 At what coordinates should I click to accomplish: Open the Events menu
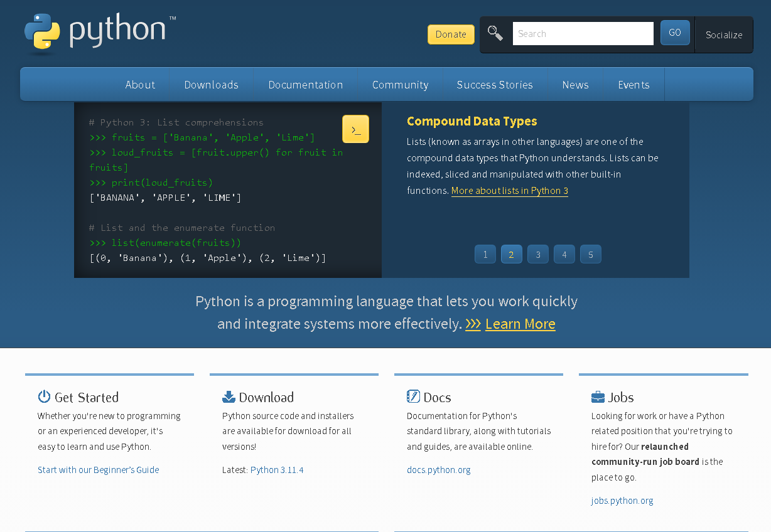click(634, 85)
